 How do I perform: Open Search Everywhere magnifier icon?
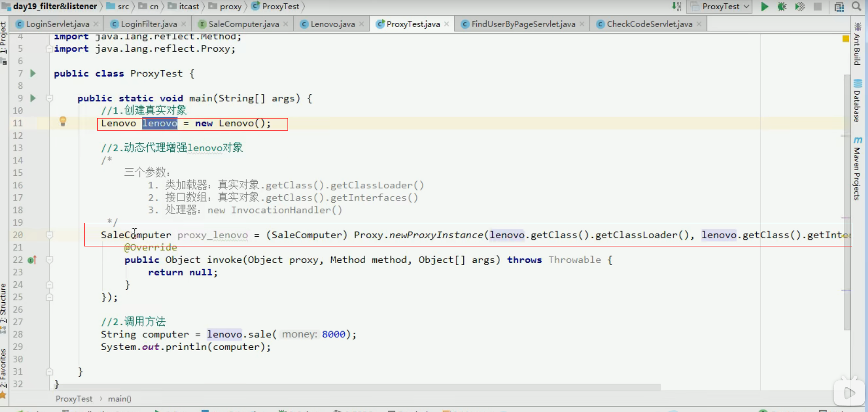coord(856,7)
